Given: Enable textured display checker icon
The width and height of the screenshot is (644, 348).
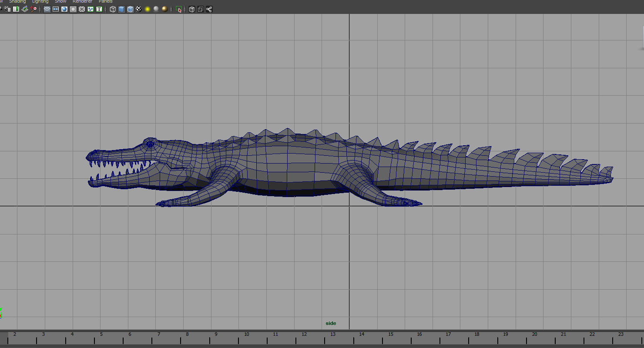Looking at the screenshot, I should click(x=139, y=9).
